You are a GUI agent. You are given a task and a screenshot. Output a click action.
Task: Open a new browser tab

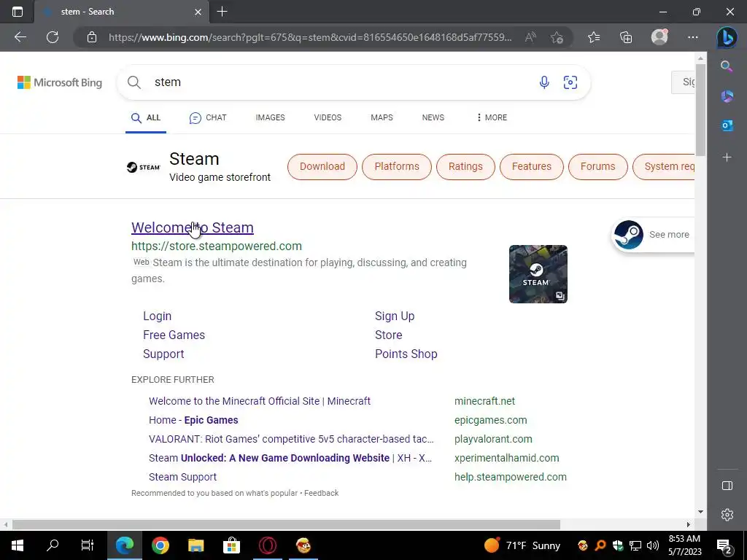pos(222,12)
